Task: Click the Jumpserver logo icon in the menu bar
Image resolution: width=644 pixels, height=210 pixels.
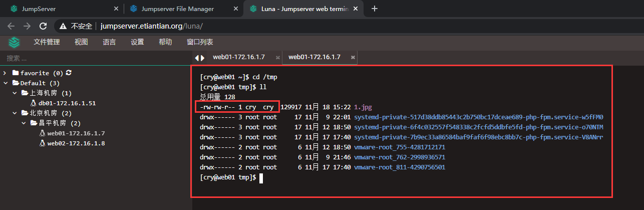Action: [15, 43]
